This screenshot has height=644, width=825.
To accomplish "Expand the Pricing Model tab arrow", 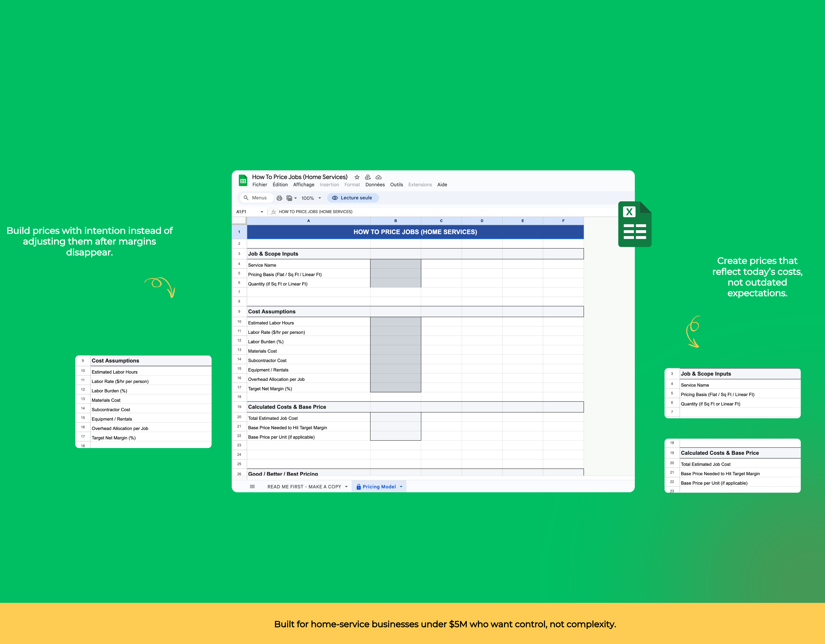I will point(401,487).
